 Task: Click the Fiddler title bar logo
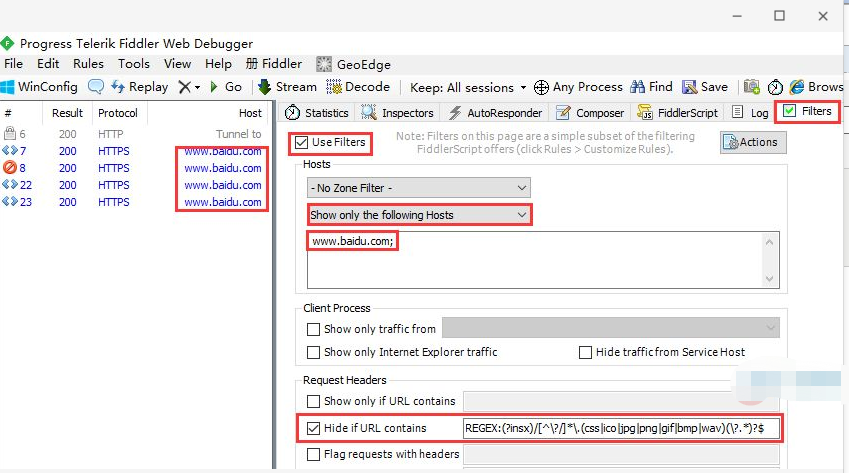coord(7,43)
